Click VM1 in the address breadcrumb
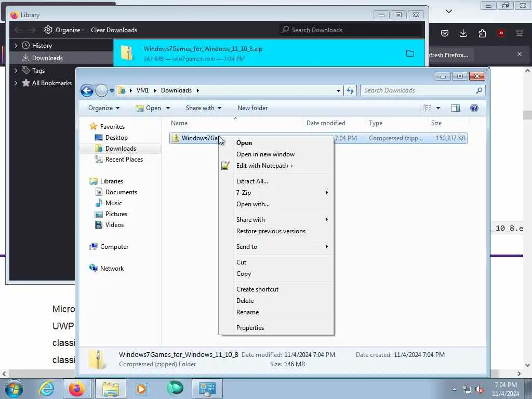532x399 pixels. tap(142, 90)
